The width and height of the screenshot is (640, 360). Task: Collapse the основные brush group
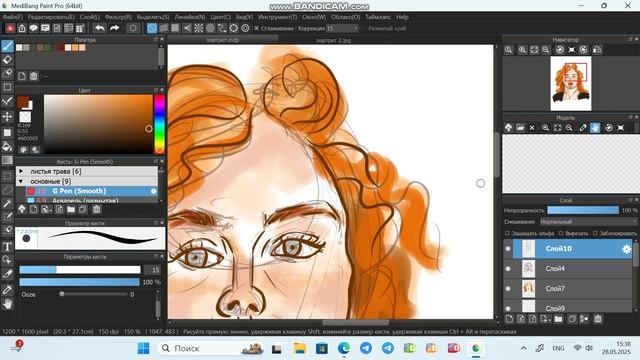point(21,181)
